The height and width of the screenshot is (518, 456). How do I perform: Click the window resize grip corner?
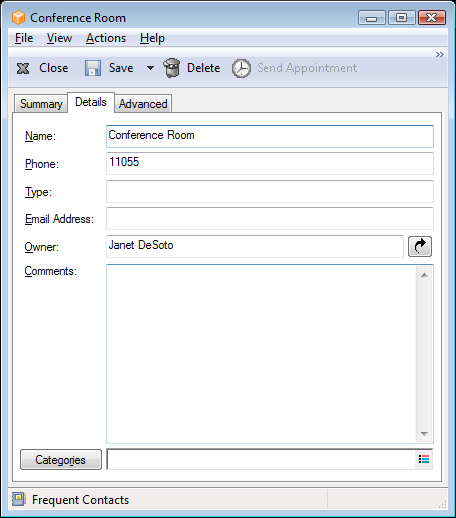[442, 504]
